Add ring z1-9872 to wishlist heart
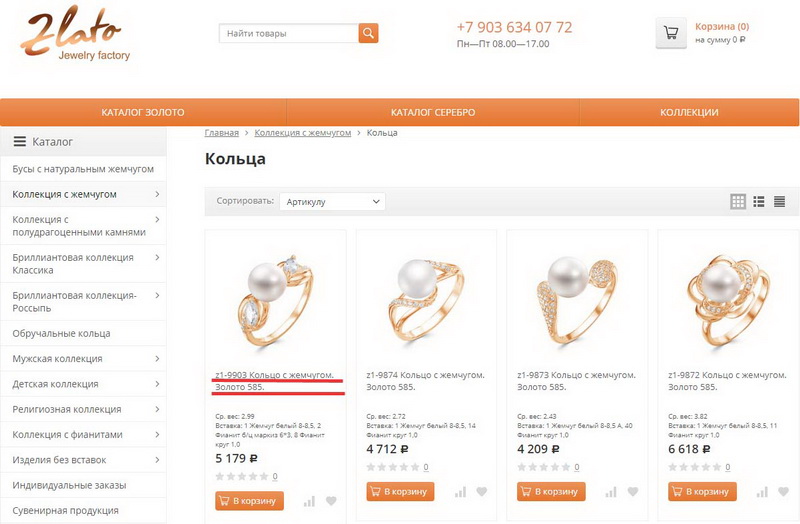800x524 pixels. click(x=784, y=491)
